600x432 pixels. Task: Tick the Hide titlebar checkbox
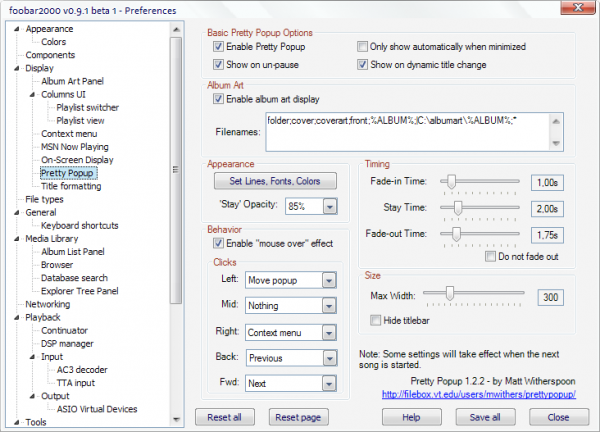pyautogui.click(x=362, y=319)
